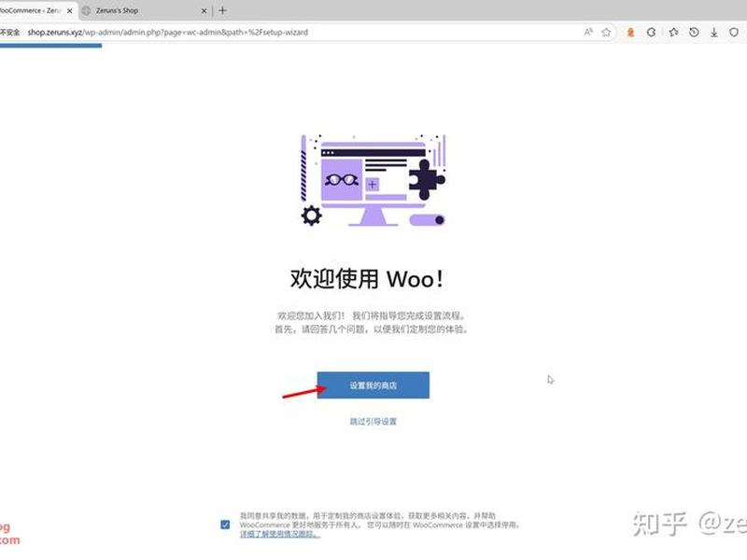Click the 跳过引导设置 skip link
This screenshot has width=747, height=560.
[x=373, y=422]
